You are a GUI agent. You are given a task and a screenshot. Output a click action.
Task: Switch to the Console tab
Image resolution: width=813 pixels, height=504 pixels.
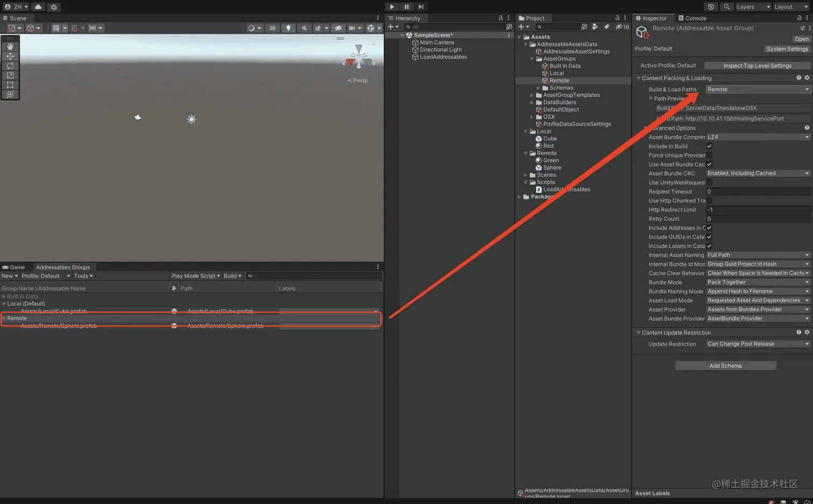pos(692,18)
